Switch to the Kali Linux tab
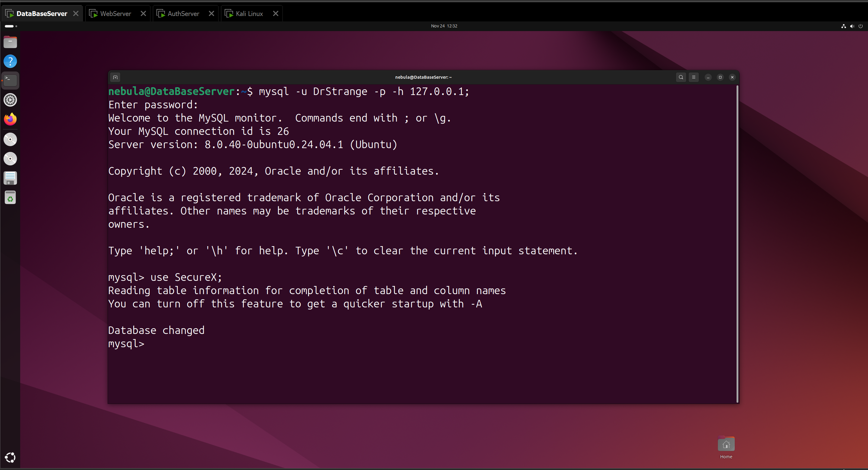Image resolution: width=868 pixels, height=470 pixels. [249, 14]
